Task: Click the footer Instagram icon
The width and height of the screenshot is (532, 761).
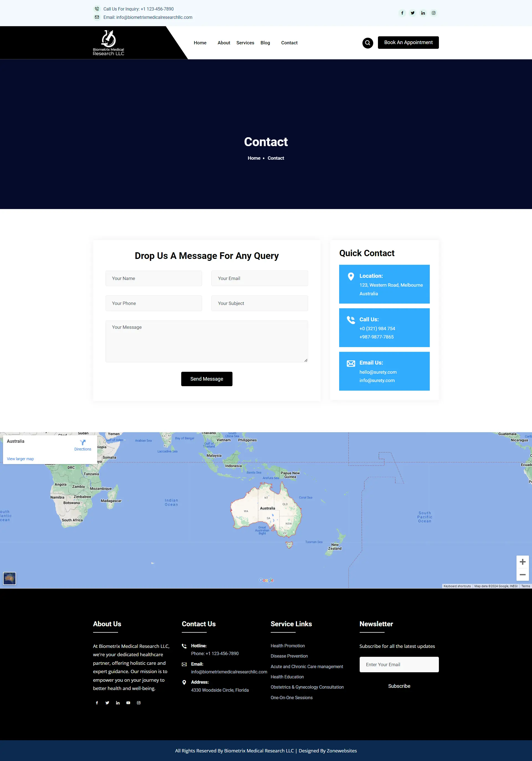Action: coord(139,703)
